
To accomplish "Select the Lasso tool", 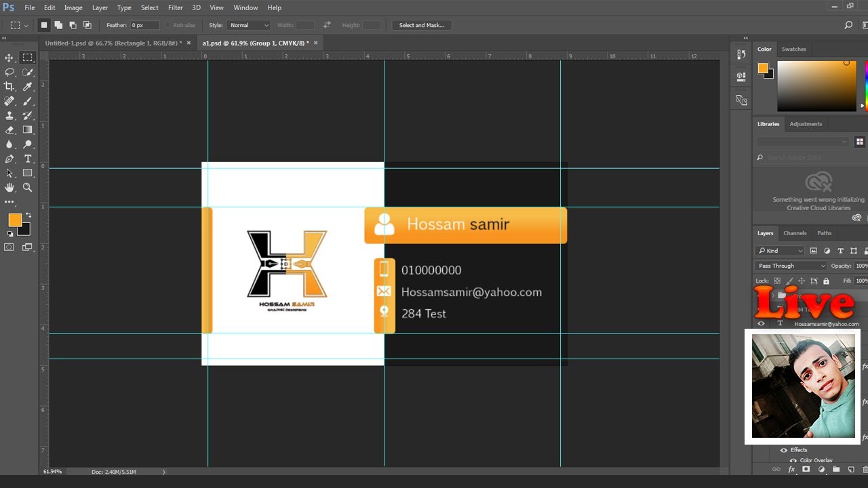I will [x=9, y=72].
